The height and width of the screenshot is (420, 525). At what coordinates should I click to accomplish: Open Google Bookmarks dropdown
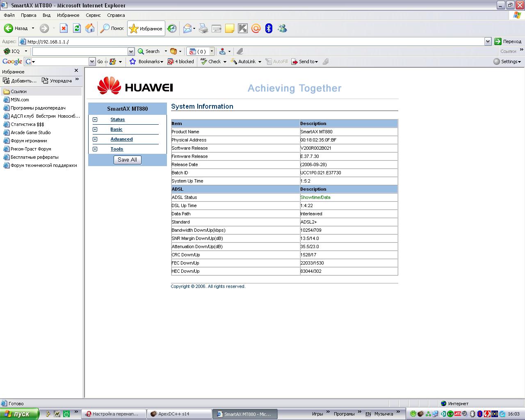(x=146, y=62)
